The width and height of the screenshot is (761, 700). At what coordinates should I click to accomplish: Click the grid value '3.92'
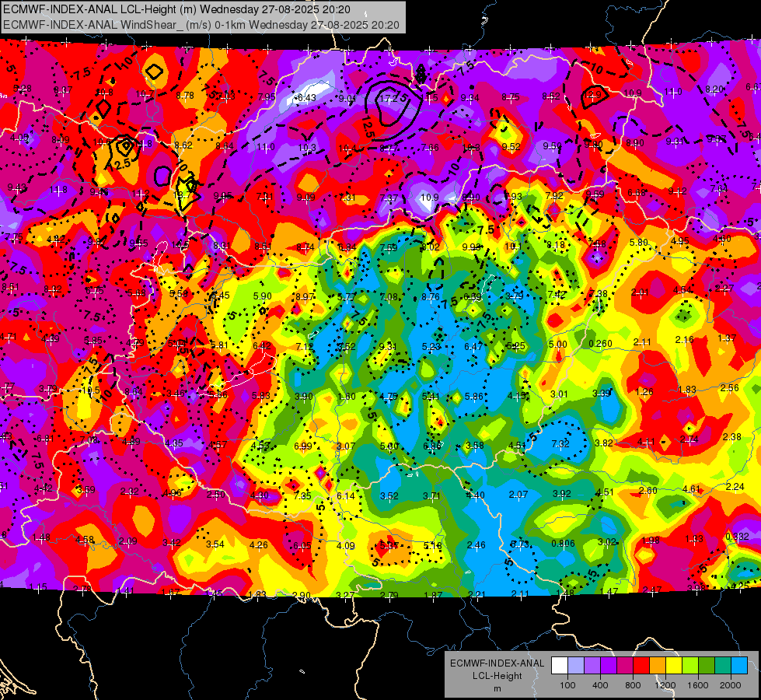[561, 494]
